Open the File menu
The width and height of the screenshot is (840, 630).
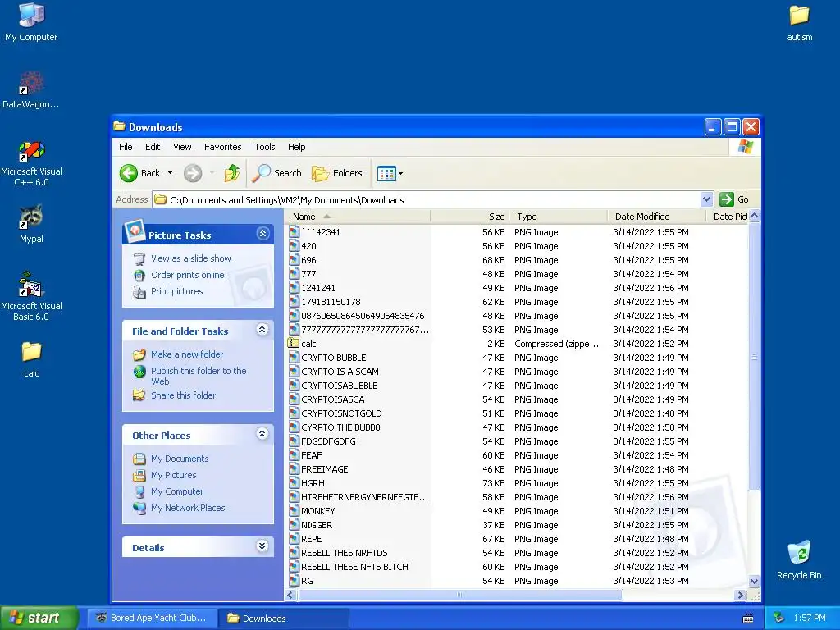pos(126,147)
